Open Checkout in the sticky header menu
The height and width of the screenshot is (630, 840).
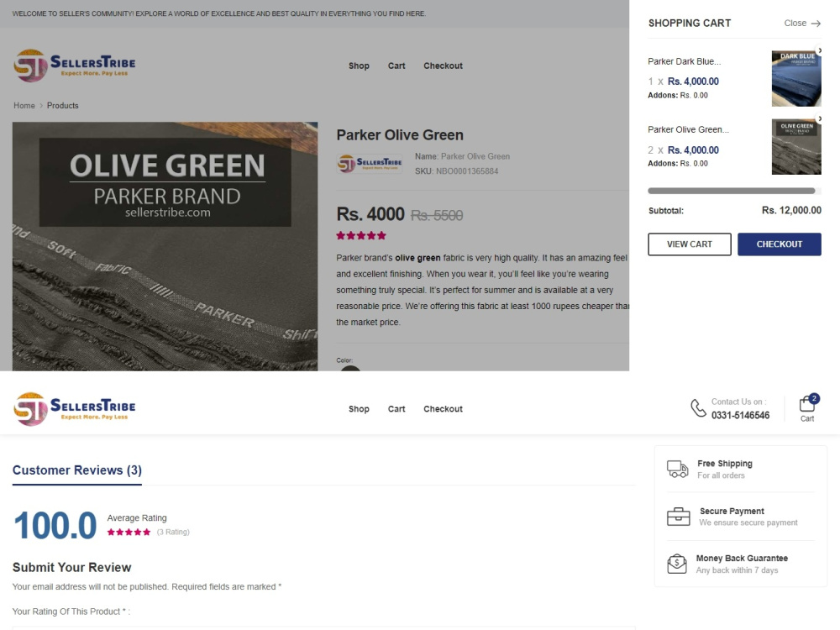443,409
